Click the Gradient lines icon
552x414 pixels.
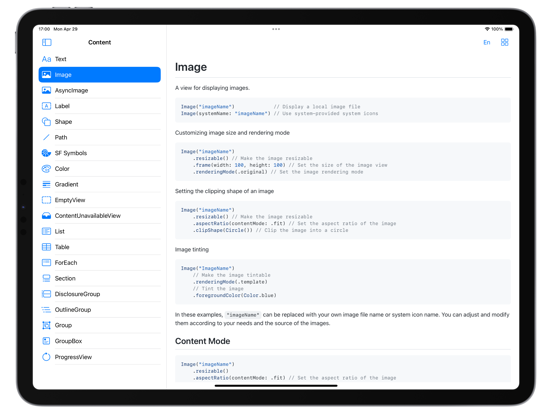46,184
